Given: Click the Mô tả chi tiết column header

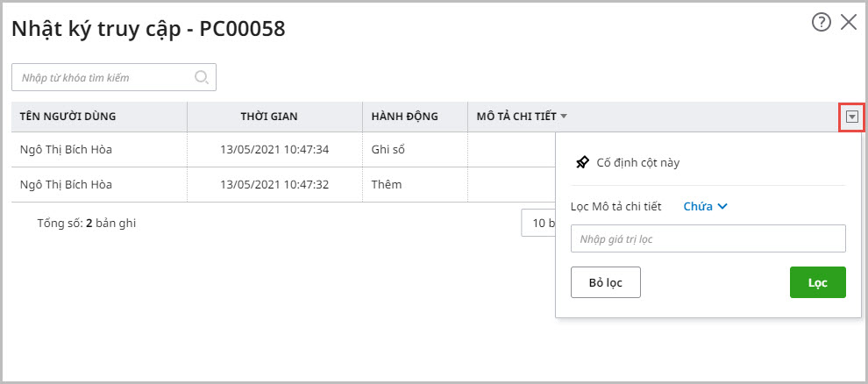Looking at the screenshot, I should point(516,116).
